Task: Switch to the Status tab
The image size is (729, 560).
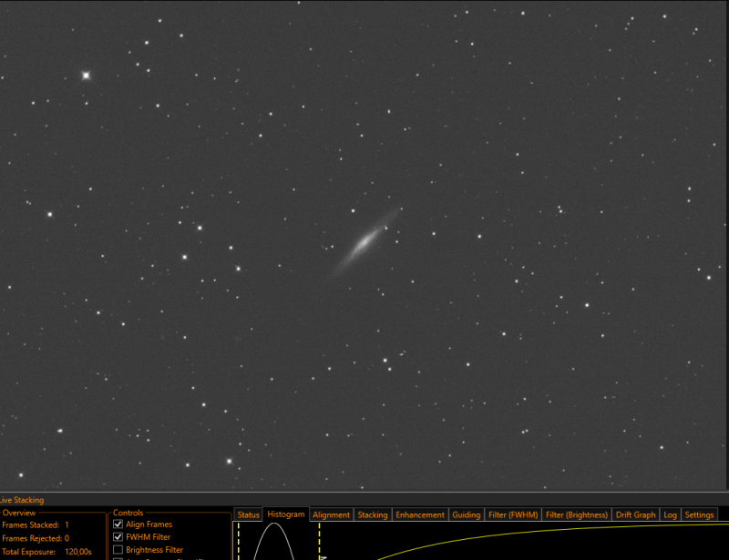Action: click(248, 514)
